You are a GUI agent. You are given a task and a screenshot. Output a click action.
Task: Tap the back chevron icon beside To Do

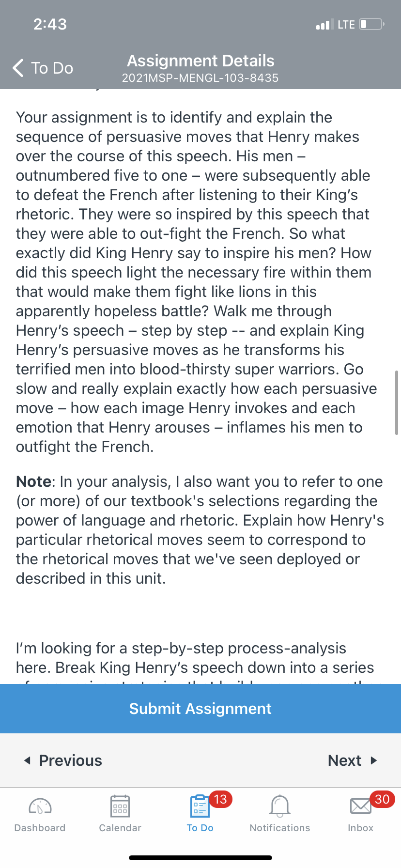tap(18, 68)
